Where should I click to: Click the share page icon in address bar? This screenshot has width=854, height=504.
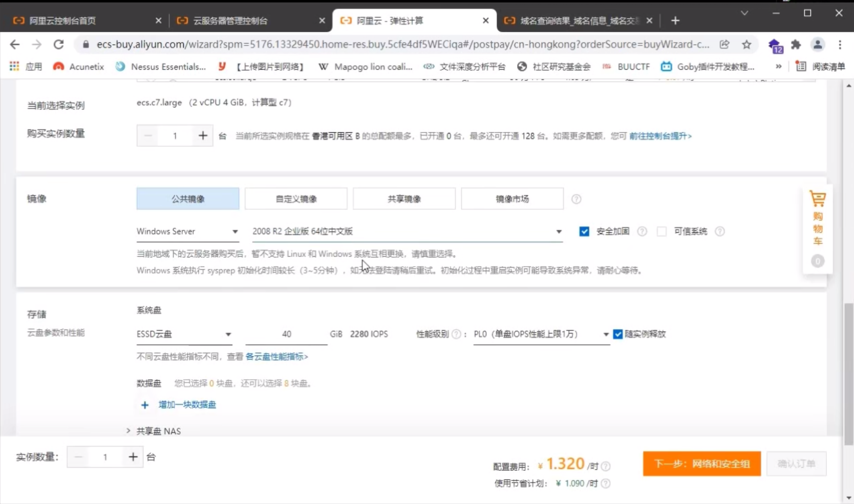[x=724, y=45]
